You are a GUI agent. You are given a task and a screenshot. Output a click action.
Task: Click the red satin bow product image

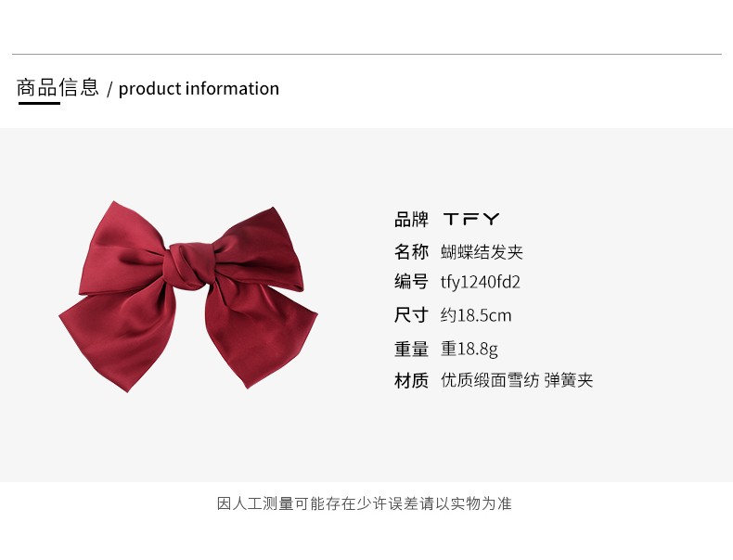point(188,297)
